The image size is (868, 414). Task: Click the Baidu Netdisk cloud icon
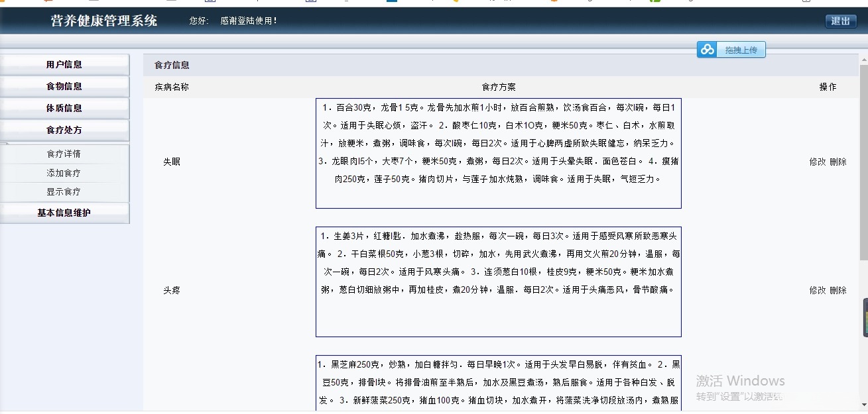pyautogui.click(x=706, y=49)
